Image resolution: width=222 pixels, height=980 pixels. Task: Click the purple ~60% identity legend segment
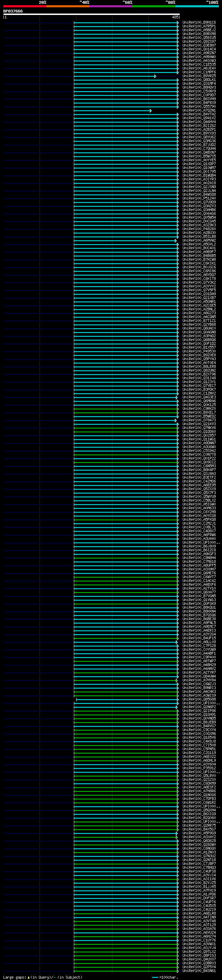point(111,6)
